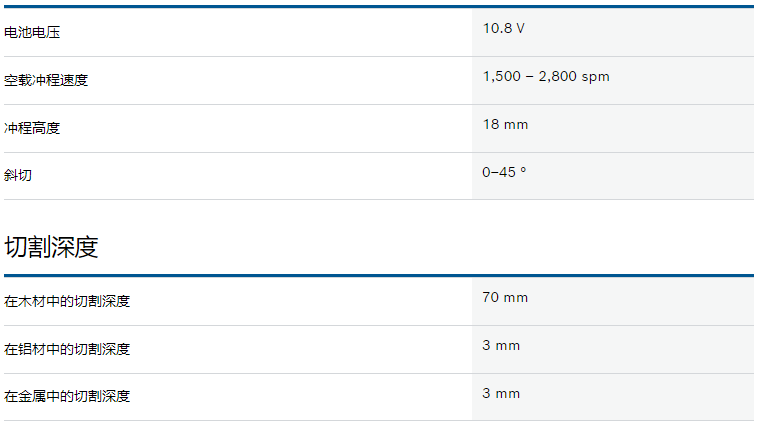Image resolution: width=763 pixels, height=429 pixels.
Task: Select the 18 mm stroke height value
Action: click(505, 125)
